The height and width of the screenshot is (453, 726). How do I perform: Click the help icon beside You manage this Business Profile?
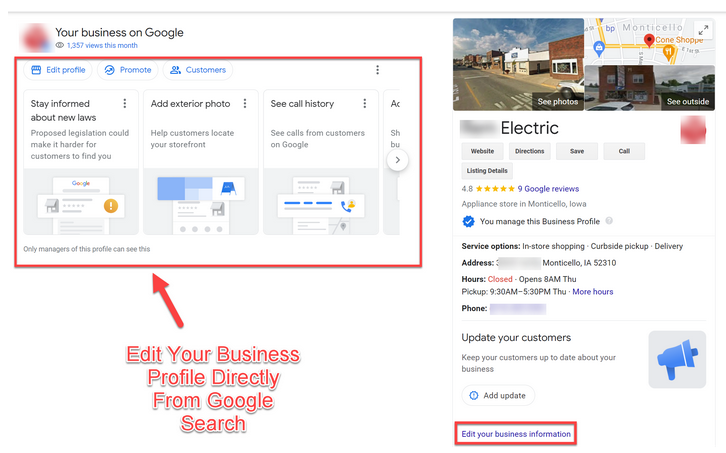click(609, 221)
